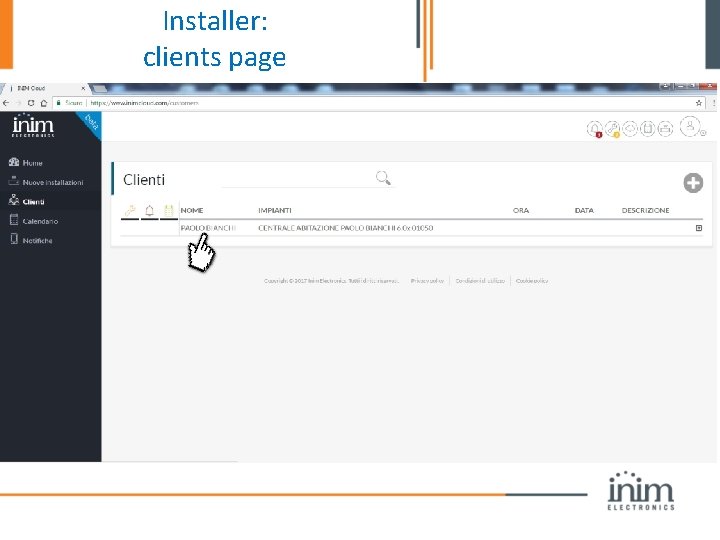Filter by the calendar column icon
720x540 pixels.
click(x=169, y=210)
